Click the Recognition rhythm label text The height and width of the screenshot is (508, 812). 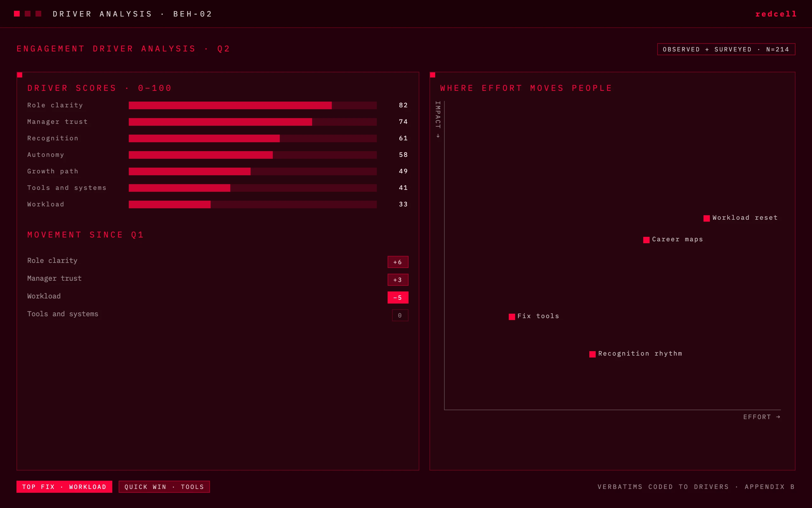point(640,353)
